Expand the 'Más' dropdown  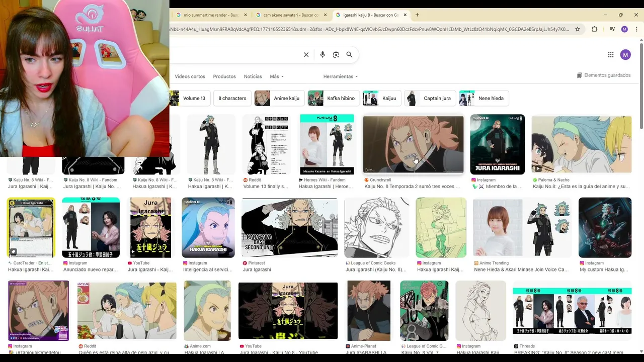click(277, 76)
